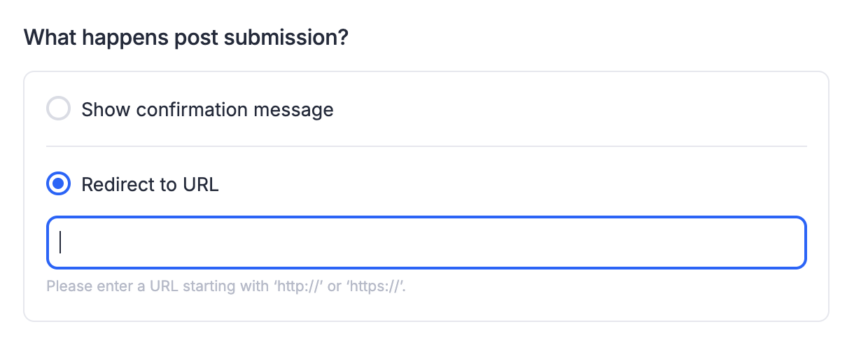Click "Please enter a URL" in the hint
The image size is (868, 350).
(x=99, y=286)
